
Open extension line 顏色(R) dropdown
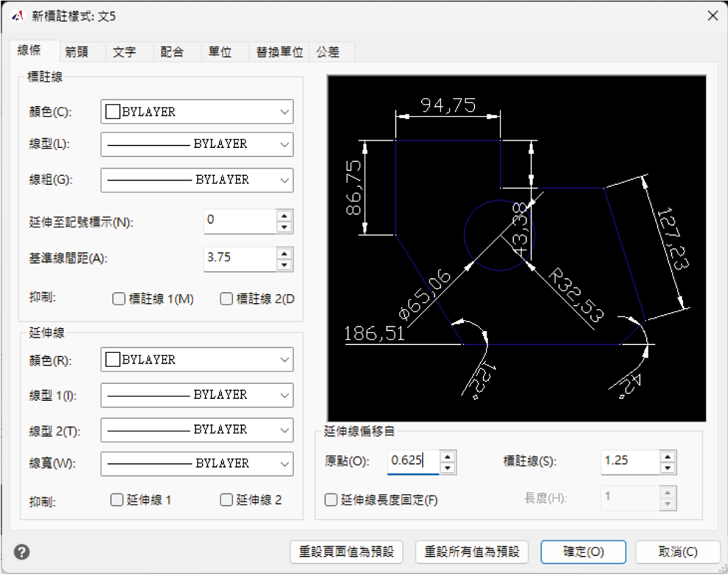[197, 360]
